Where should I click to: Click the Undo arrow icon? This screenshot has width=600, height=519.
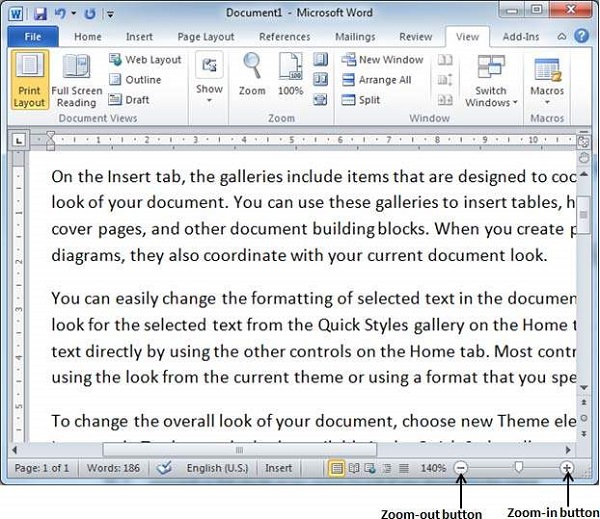coord(60,13)
